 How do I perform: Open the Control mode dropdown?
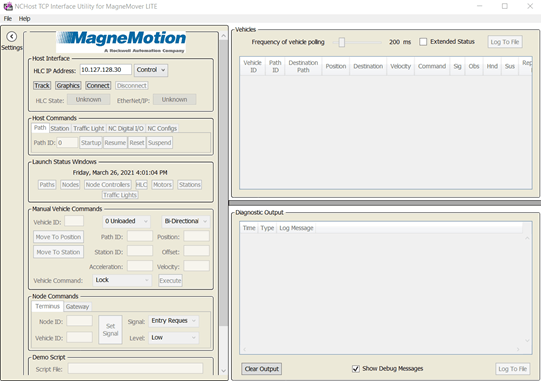pyautogui.click(x=151, y=70)
